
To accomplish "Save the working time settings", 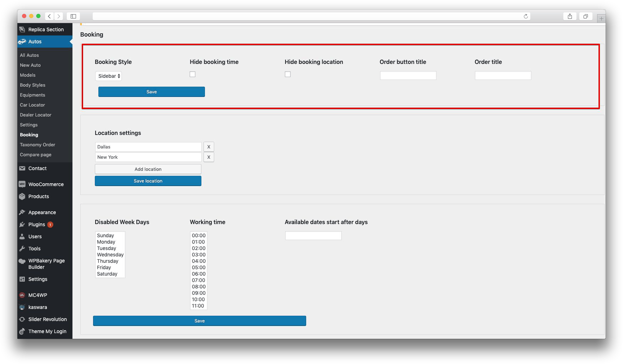I will click(200, 321).
